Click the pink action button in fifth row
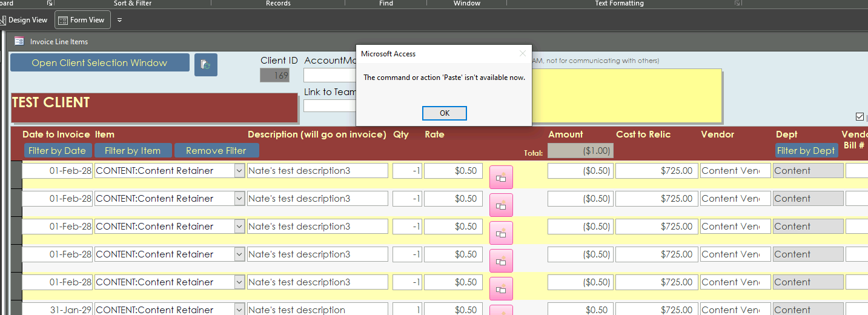The image size is (868, 315). (x=501, y=289)
